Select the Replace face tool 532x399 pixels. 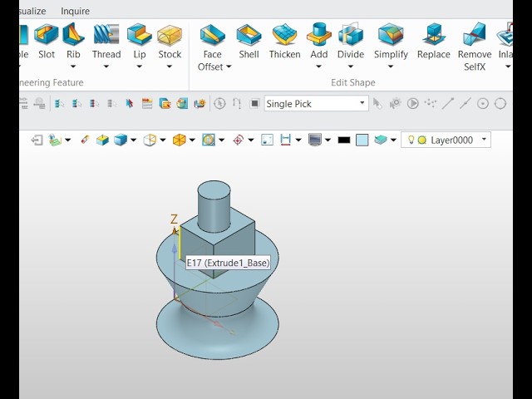point(434,41)
